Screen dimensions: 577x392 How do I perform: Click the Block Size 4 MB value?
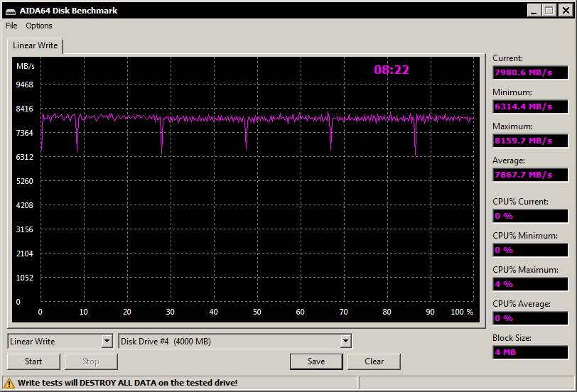click(x=530, y=352)
